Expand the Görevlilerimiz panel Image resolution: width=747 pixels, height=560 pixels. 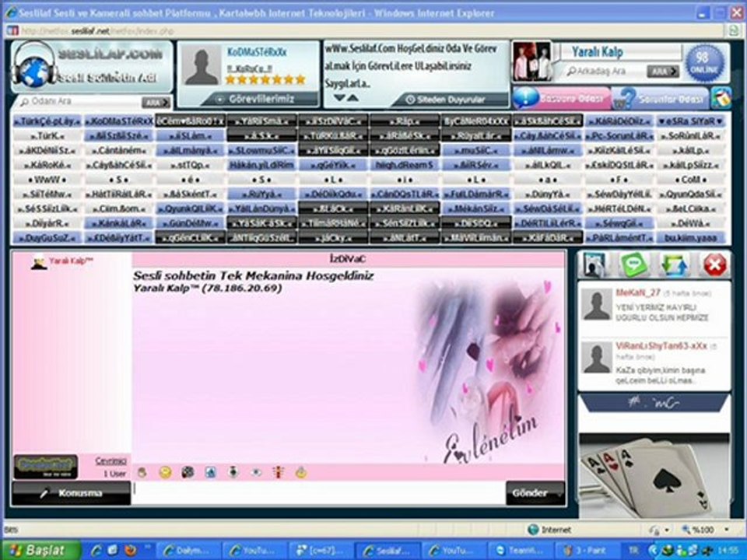click(x=261, y=99)
